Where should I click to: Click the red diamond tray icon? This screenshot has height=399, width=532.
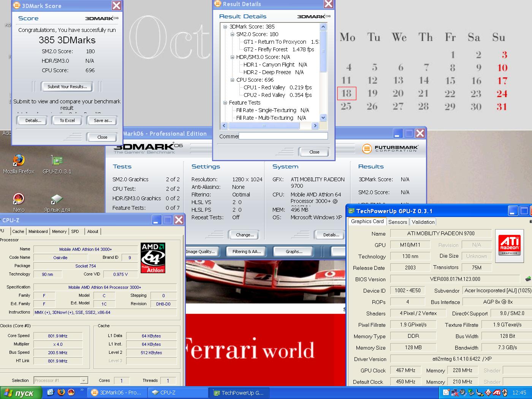tap(488, 393)
